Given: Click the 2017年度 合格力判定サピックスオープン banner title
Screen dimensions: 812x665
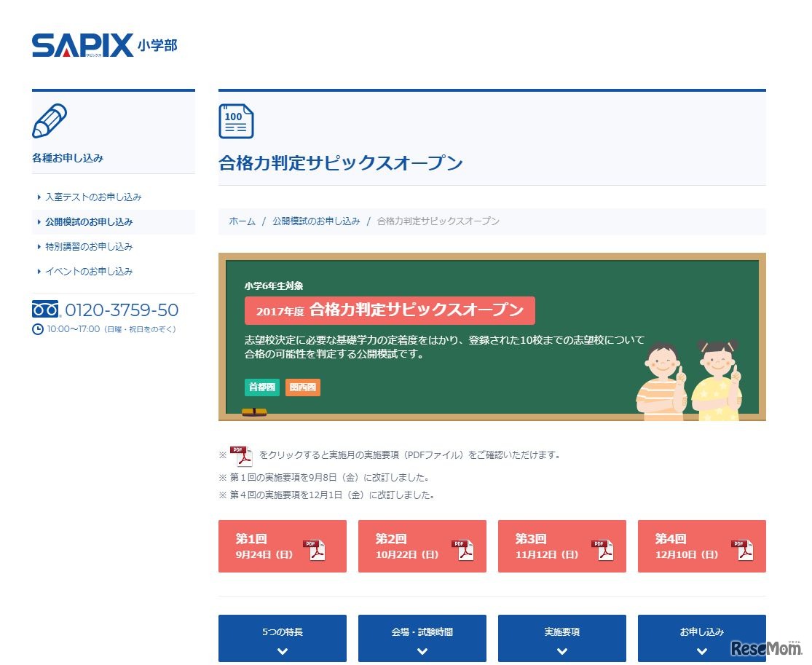Looking at the screenshot, I should tap(390, 310).
